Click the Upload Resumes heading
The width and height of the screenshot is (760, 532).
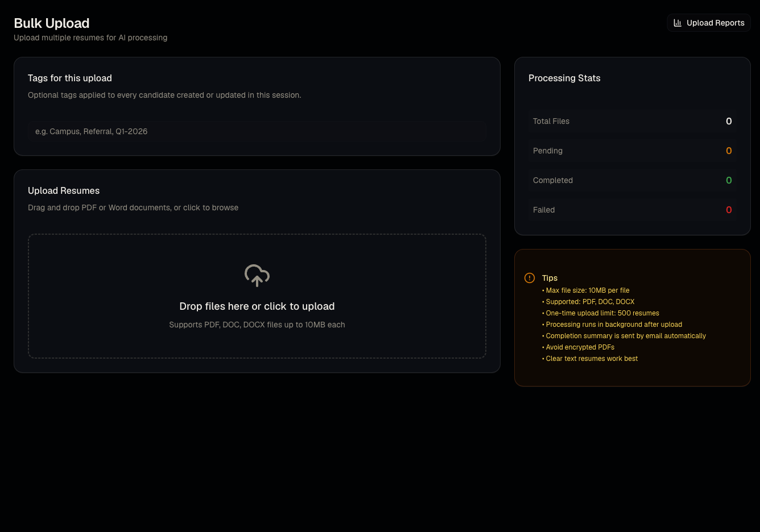click(x=64, y=190)
